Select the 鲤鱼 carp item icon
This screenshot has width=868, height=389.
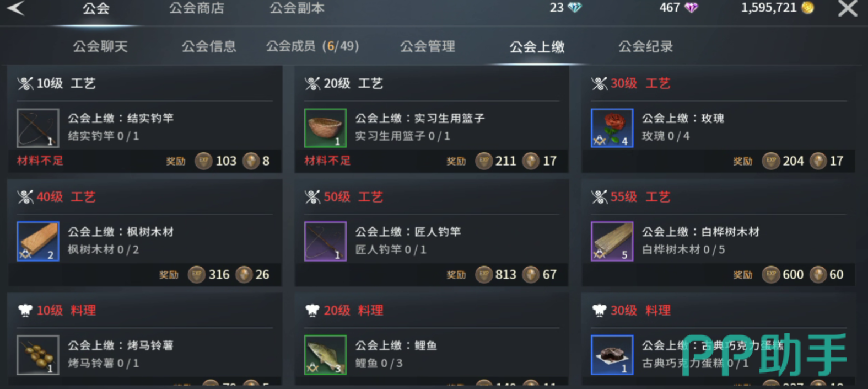[325, 355]
